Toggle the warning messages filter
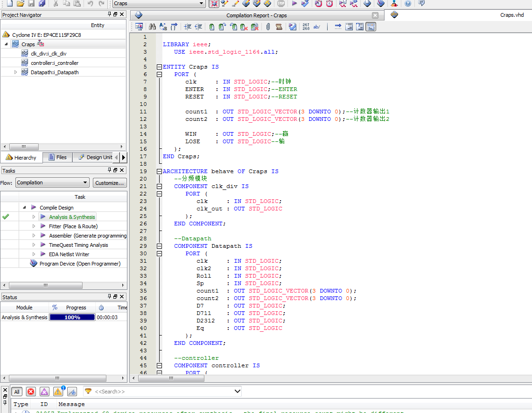 pyautogui.click(x=58, y=392)
